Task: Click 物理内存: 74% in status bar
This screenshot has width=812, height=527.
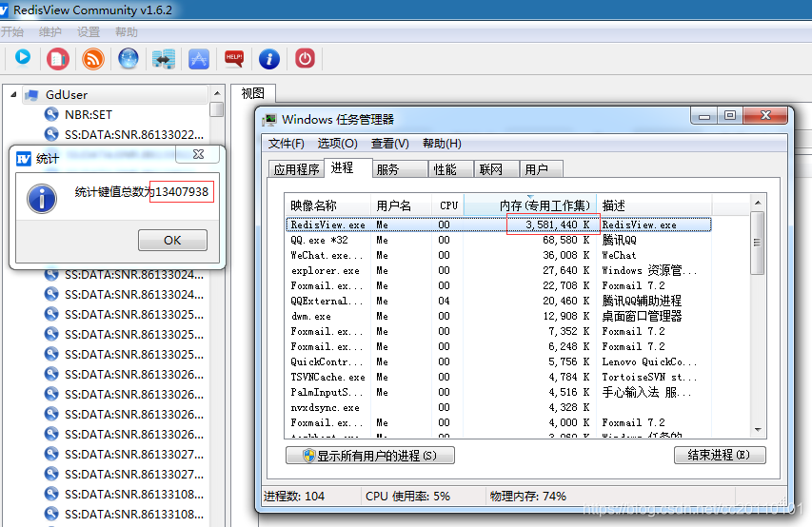Action: [527, 496]
